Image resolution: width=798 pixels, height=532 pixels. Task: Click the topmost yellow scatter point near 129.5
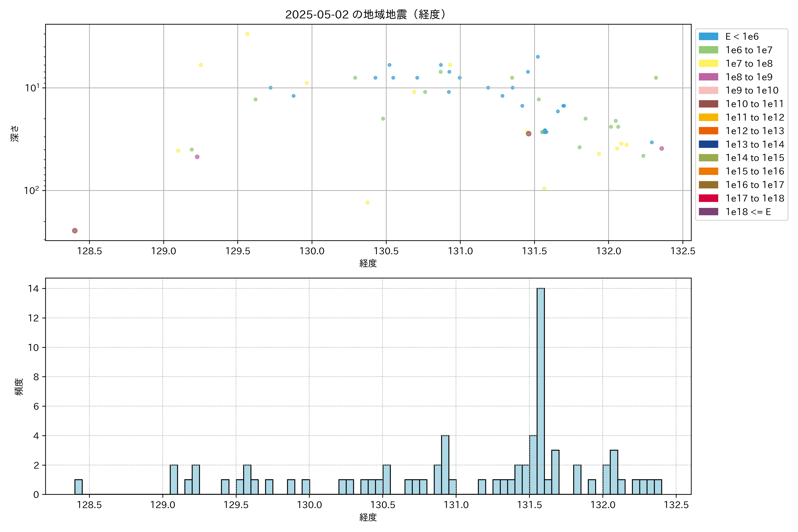[247, 34]
